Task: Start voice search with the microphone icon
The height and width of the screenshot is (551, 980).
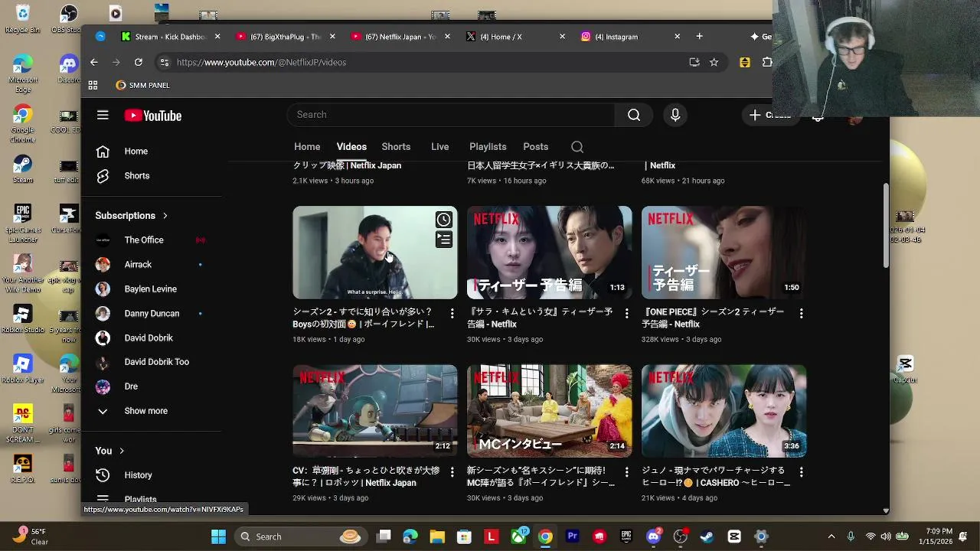Action: (x=675, y=115)
